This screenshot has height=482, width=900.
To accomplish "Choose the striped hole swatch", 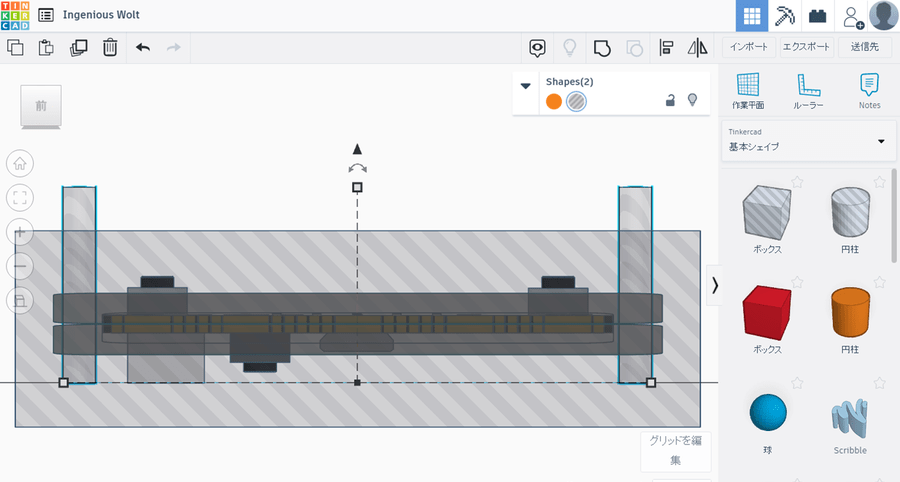I will (x=576, y=102).
